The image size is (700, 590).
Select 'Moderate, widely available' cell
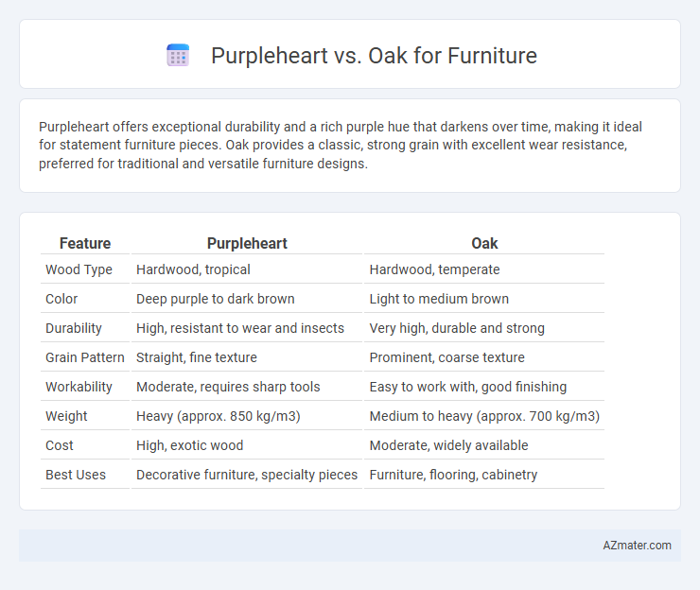(x=448, y=445)
